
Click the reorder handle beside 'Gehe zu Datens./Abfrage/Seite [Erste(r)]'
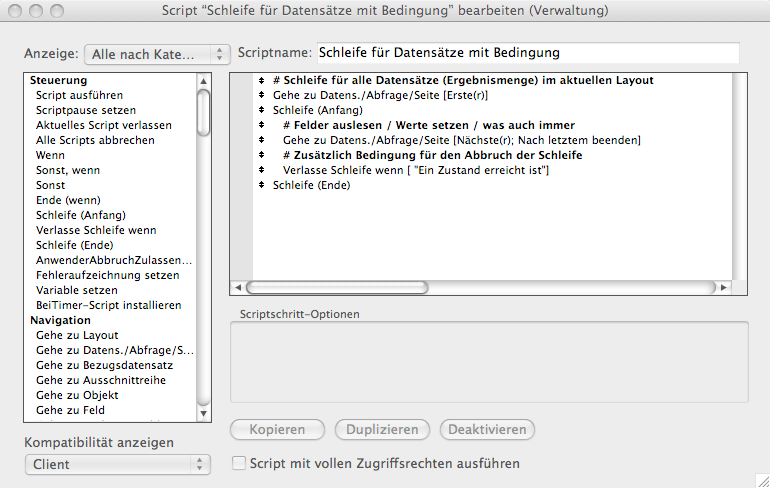261,95
